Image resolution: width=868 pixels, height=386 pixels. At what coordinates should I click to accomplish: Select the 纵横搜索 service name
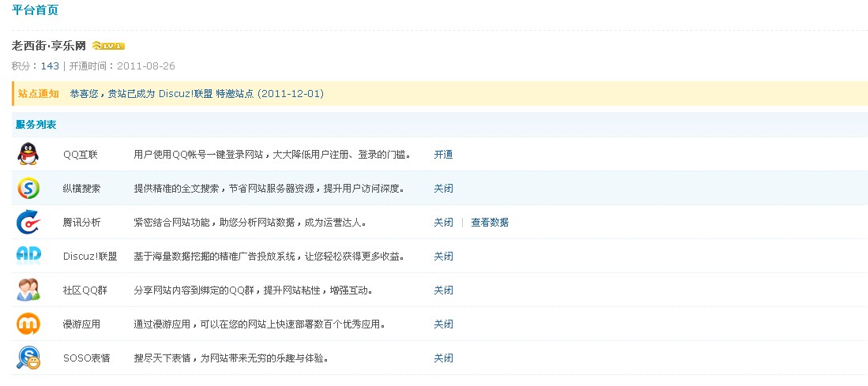82,188
